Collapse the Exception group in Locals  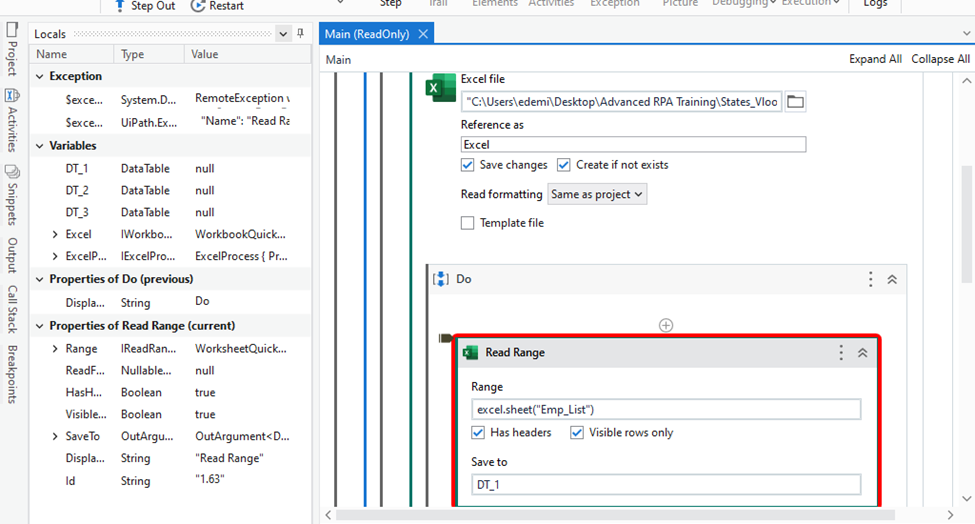40,76
